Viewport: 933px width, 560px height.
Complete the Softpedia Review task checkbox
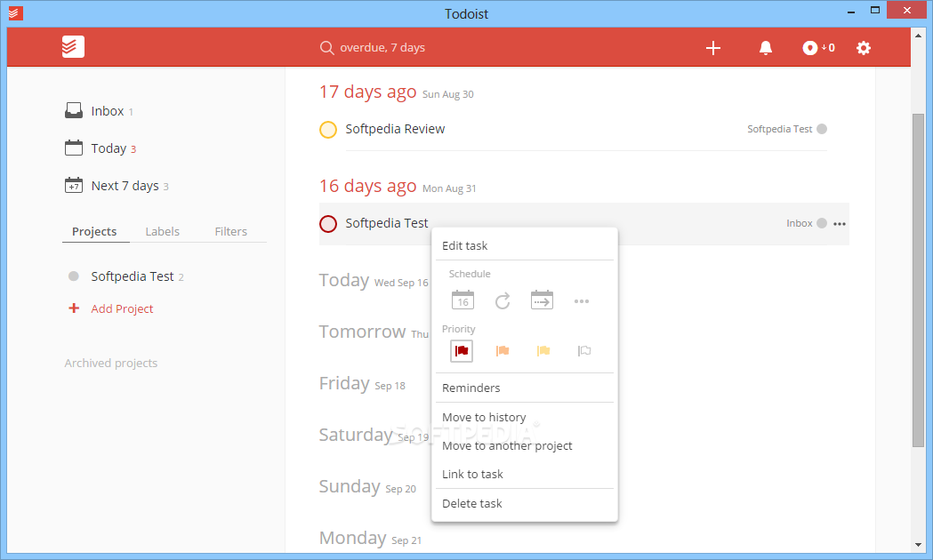point(328,129)
